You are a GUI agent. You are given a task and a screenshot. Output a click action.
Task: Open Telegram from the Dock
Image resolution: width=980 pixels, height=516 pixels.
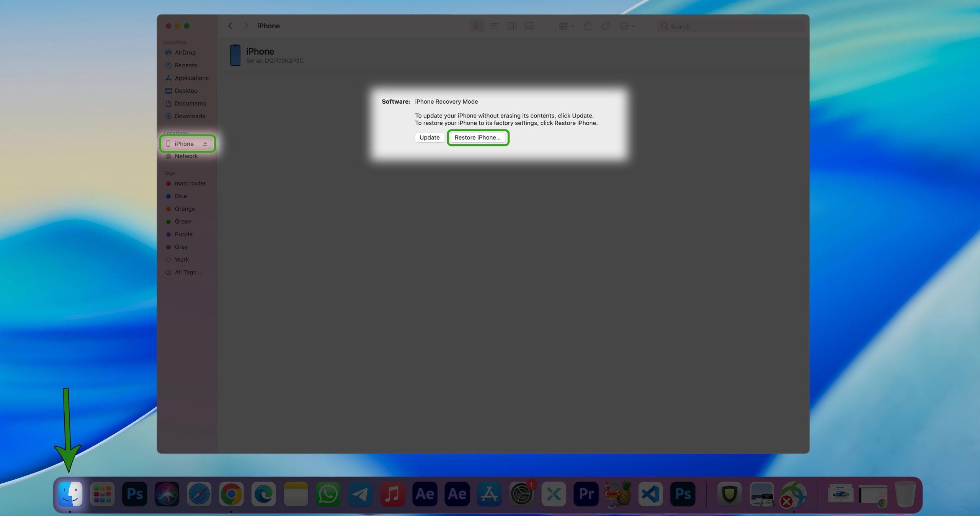pyautogui.click(x=360, y=494)
